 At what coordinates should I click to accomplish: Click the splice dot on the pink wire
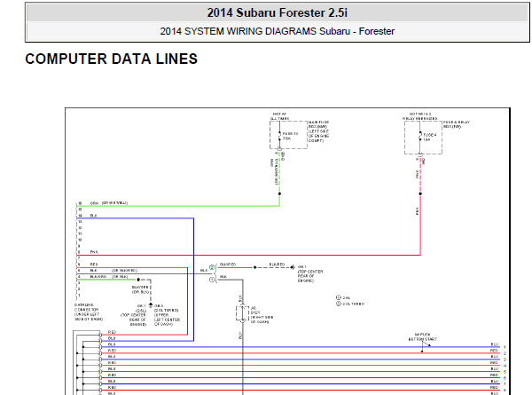click(420, 194)
